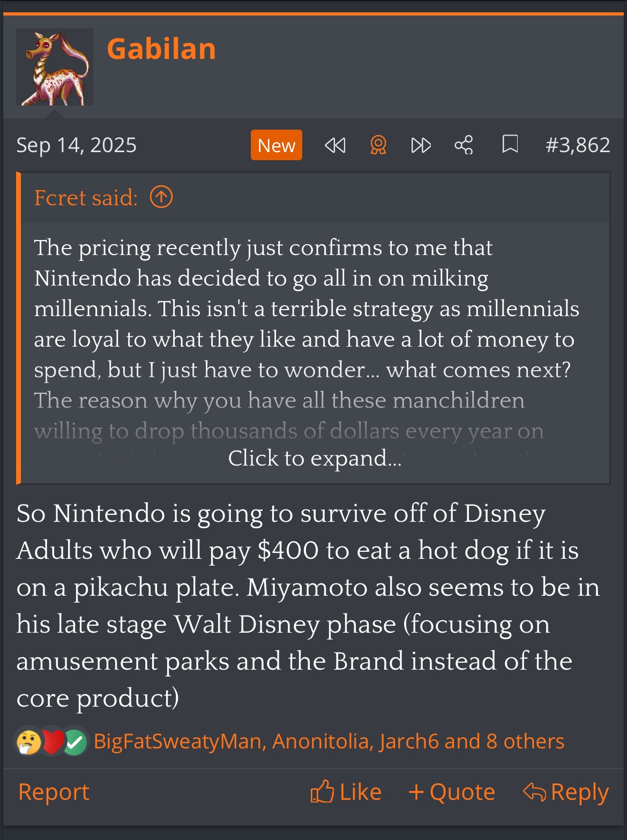
Task: Reply to Gabilan's post
Action: tap(566, 792)
